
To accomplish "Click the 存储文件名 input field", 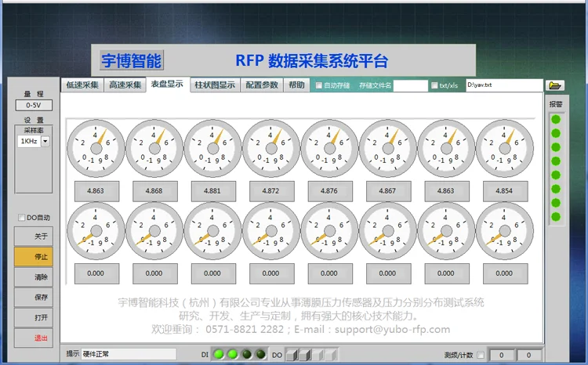I will (x=410, y=85).
